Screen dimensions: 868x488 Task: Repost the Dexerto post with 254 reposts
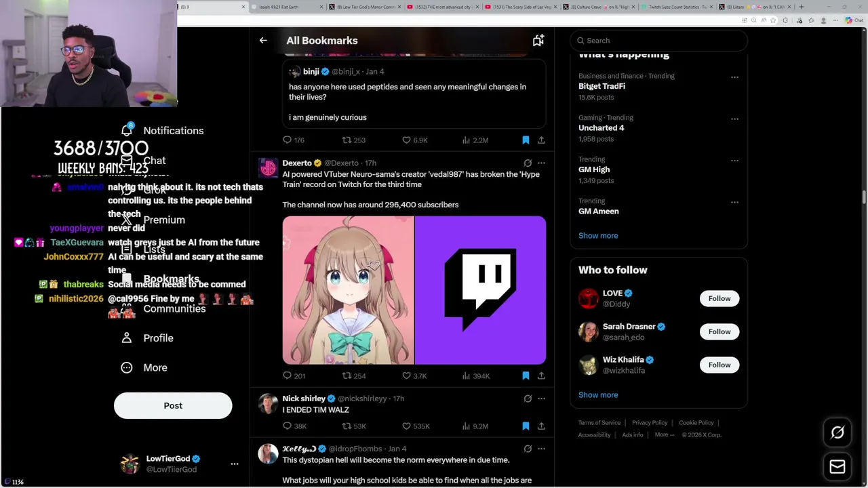point(353,375)
